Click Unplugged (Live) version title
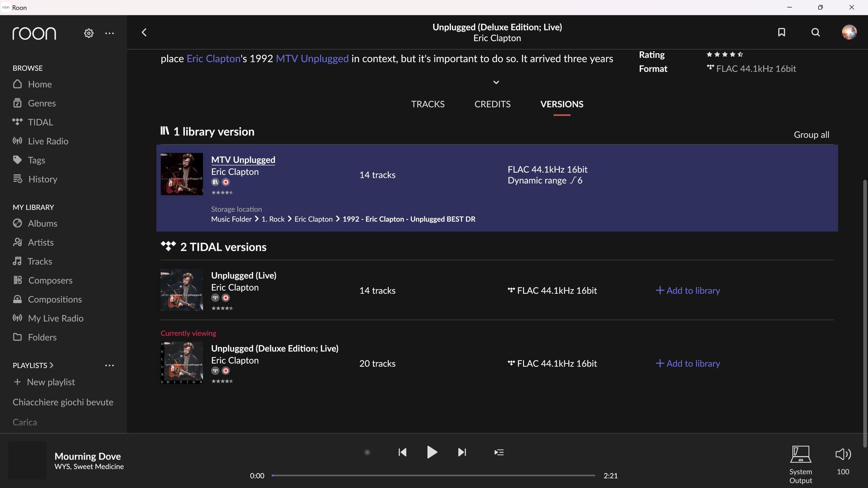 (244, 275)
